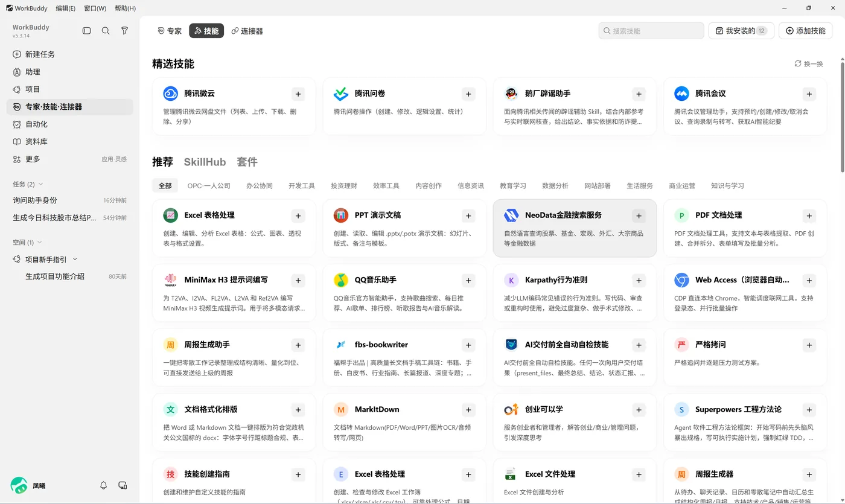Filter by OPC·一人公司 category
The width and height of the screenshot is (845, 504).
pos(209,186)
